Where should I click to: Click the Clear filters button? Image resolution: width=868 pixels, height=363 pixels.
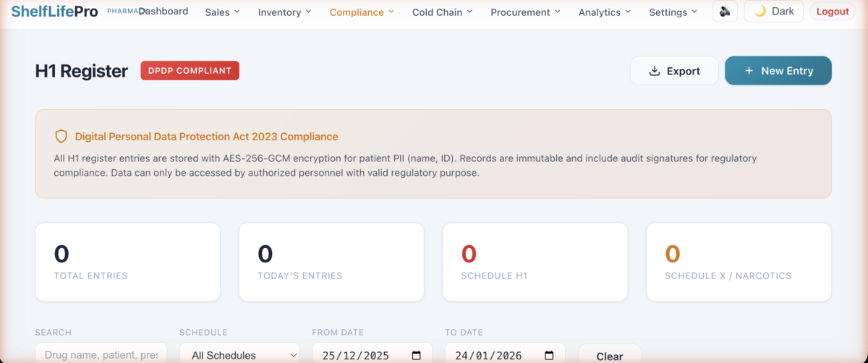click(x=610, y=354)
